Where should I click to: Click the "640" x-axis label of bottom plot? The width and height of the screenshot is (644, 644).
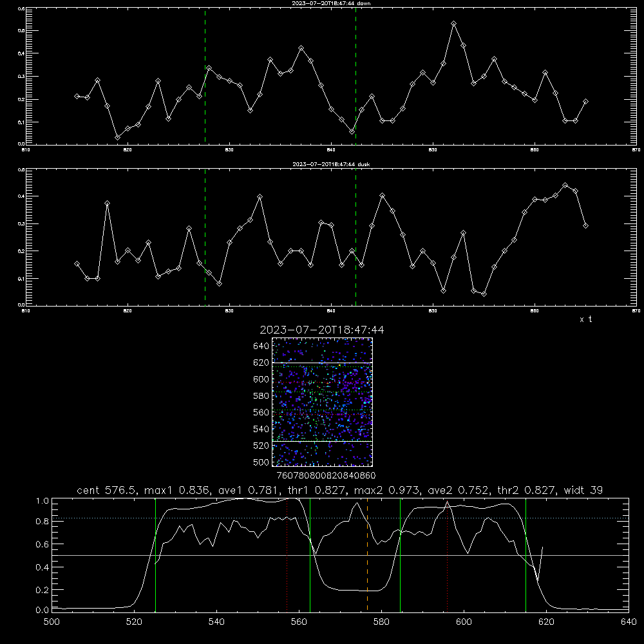click(629, 622)
